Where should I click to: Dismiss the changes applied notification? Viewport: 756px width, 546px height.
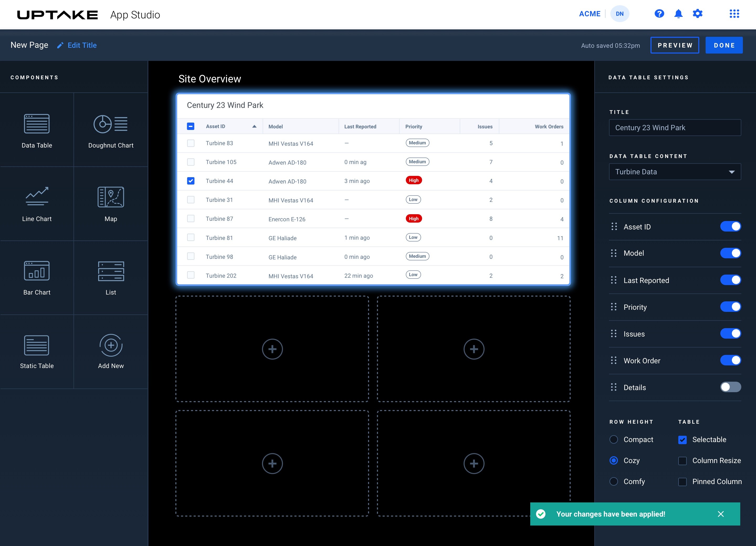pos(720,514)
